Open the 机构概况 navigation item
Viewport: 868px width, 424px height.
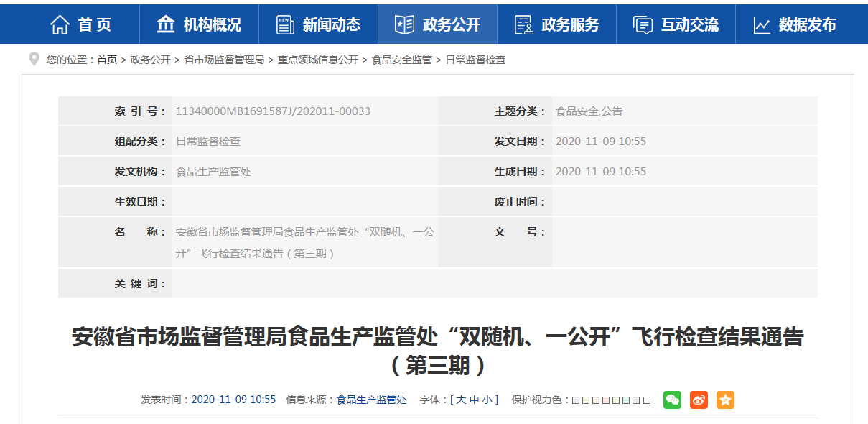tap(199, 24)
